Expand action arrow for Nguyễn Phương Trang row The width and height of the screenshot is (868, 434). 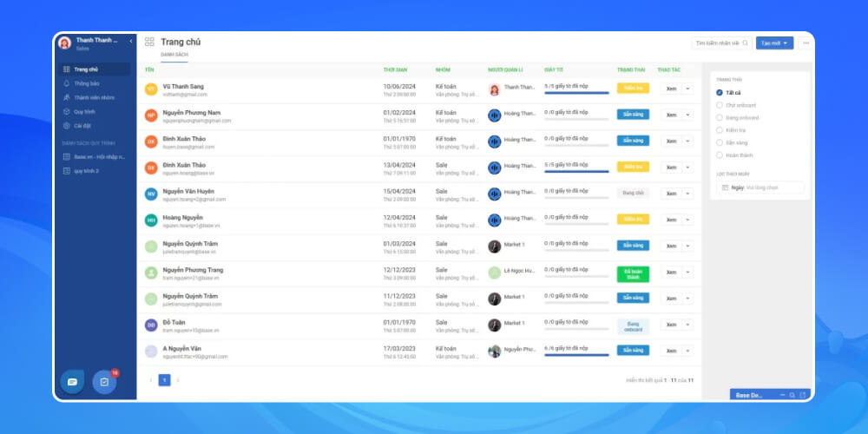coord(687,273)
